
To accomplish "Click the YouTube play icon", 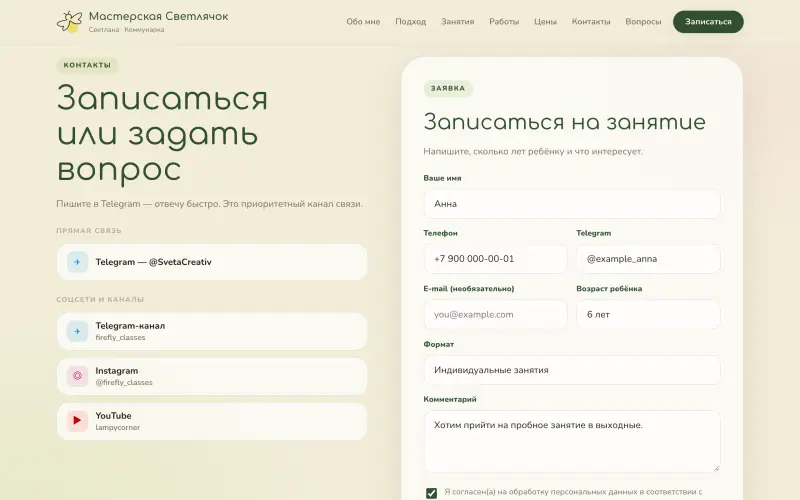I will pos(77,421).
